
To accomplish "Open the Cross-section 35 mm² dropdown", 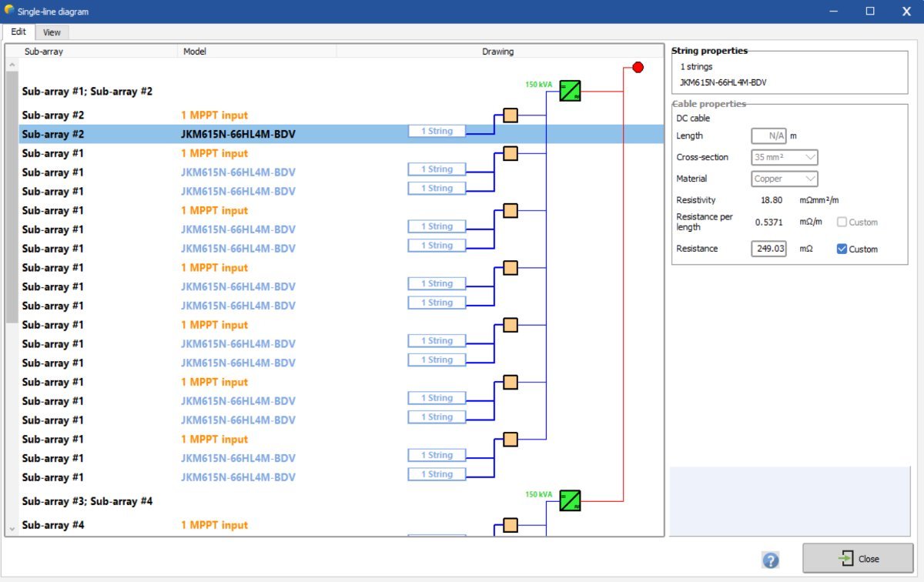I will point(785,157).
